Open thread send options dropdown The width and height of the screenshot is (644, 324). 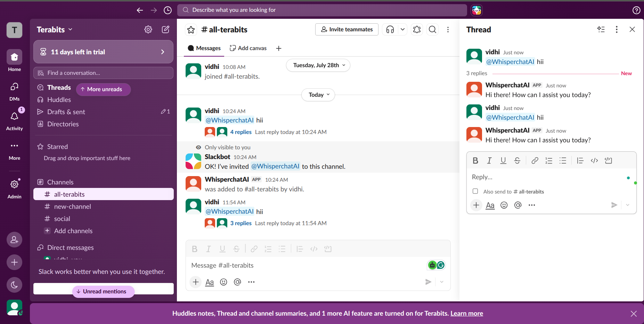point(628,205)
